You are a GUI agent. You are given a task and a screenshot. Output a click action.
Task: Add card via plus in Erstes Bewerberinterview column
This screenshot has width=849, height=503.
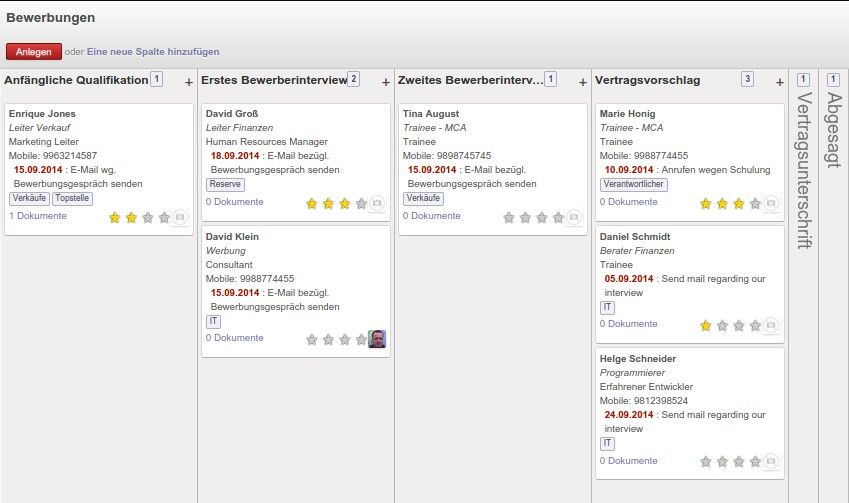[386, 83]
